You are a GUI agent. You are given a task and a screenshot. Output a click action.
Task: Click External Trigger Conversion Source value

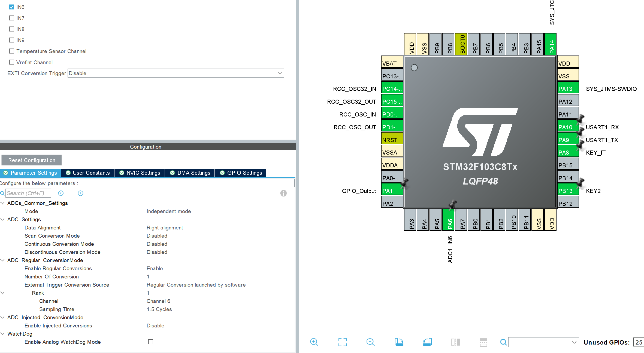tap(196, 285)
